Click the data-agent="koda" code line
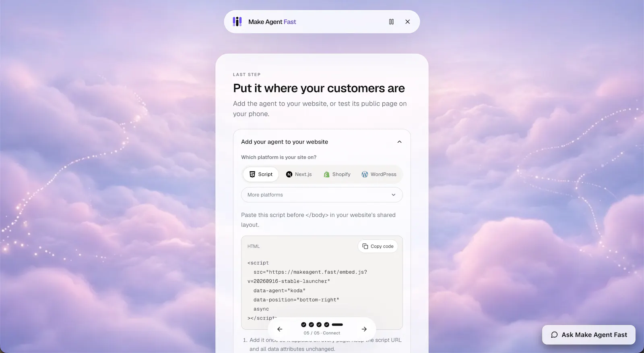Screen dimensions: 644x353 (x=279, y=291)
